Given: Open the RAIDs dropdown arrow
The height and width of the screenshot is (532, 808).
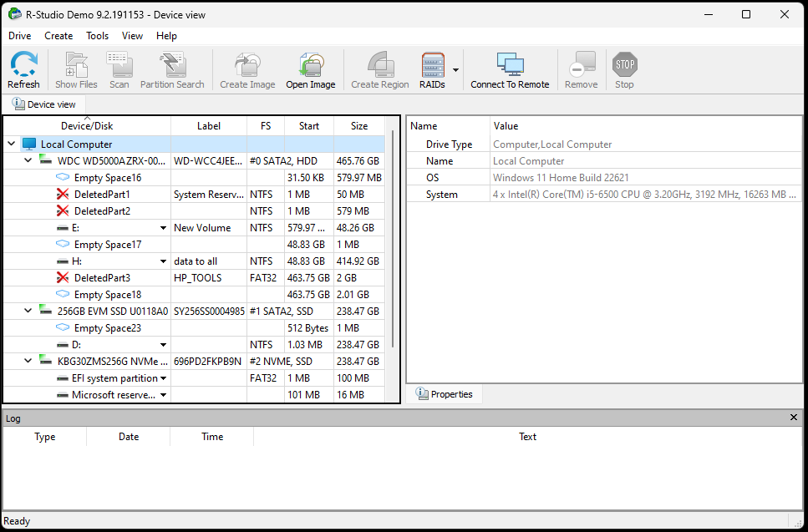Looking at the screenshot, I should [x=455, y=70].
